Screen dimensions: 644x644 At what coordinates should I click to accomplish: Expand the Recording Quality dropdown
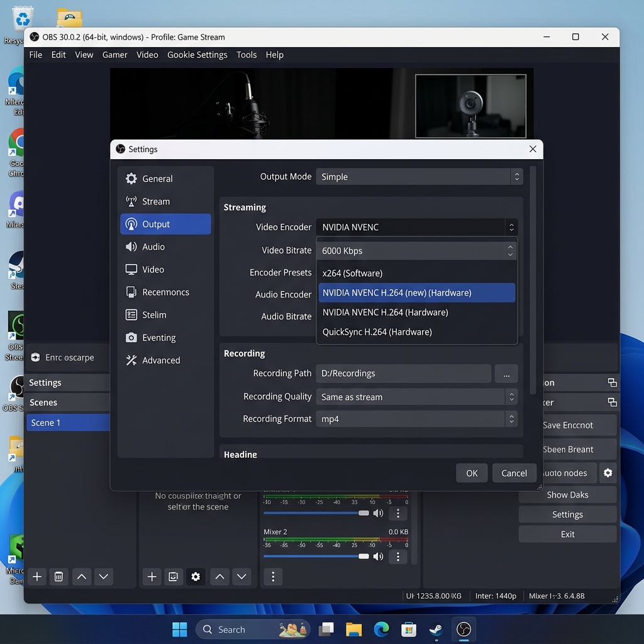tap(416, 397)
